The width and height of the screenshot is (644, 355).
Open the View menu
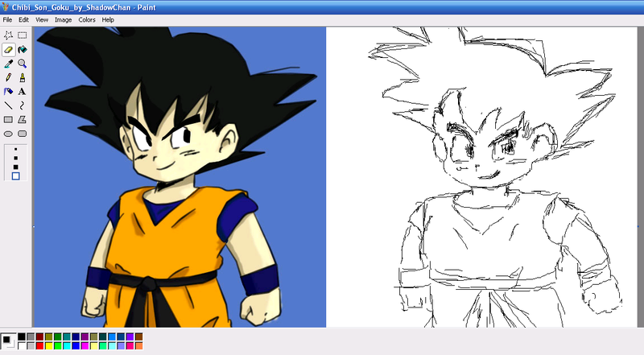[x=42, y=19]
